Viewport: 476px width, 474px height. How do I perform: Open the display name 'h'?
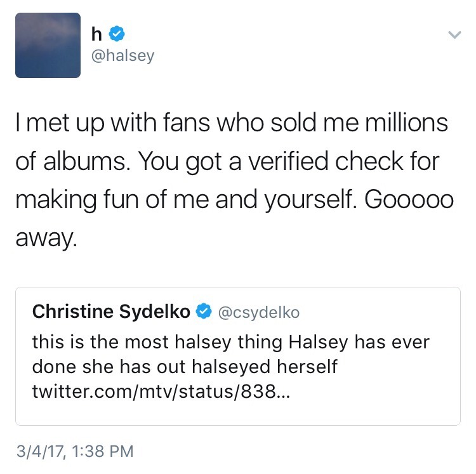click(96, 34)
